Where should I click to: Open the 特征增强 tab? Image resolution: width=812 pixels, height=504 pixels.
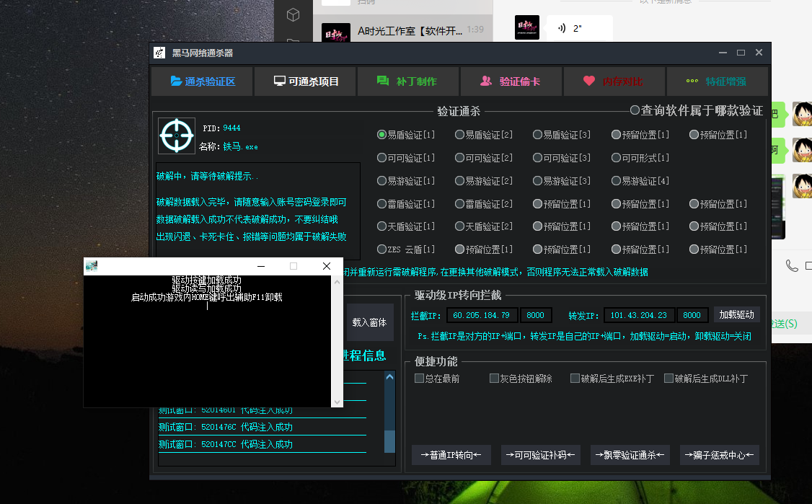point(717,81)
